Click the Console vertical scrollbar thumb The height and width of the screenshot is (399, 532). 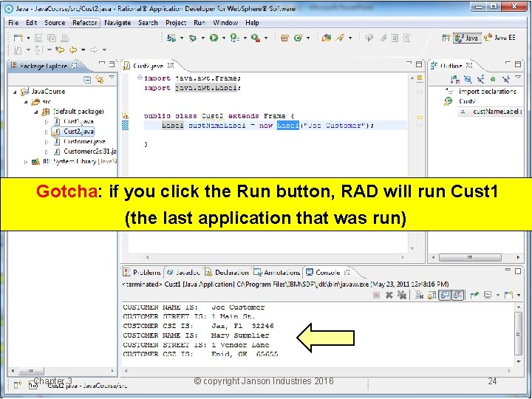(518, 333)
